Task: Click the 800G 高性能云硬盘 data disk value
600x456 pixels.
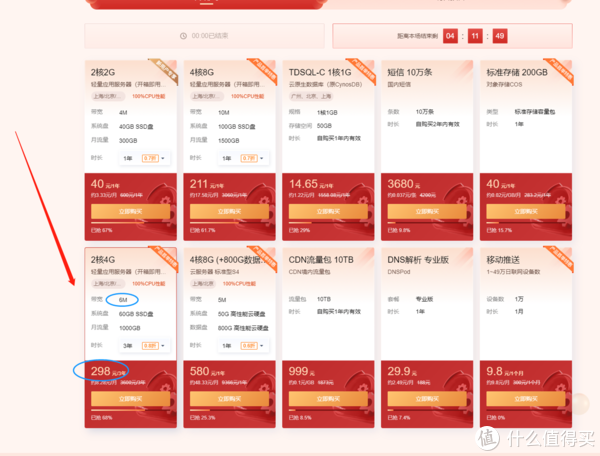Action: point(243,328)
